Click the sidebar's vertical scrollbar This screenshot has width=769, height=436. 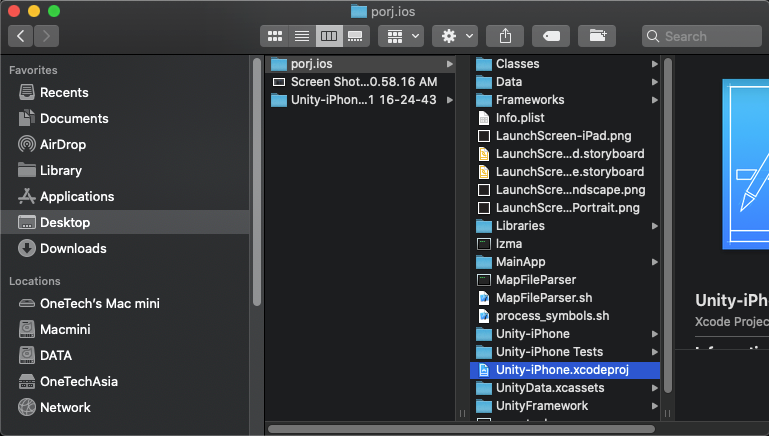[256, 181]
